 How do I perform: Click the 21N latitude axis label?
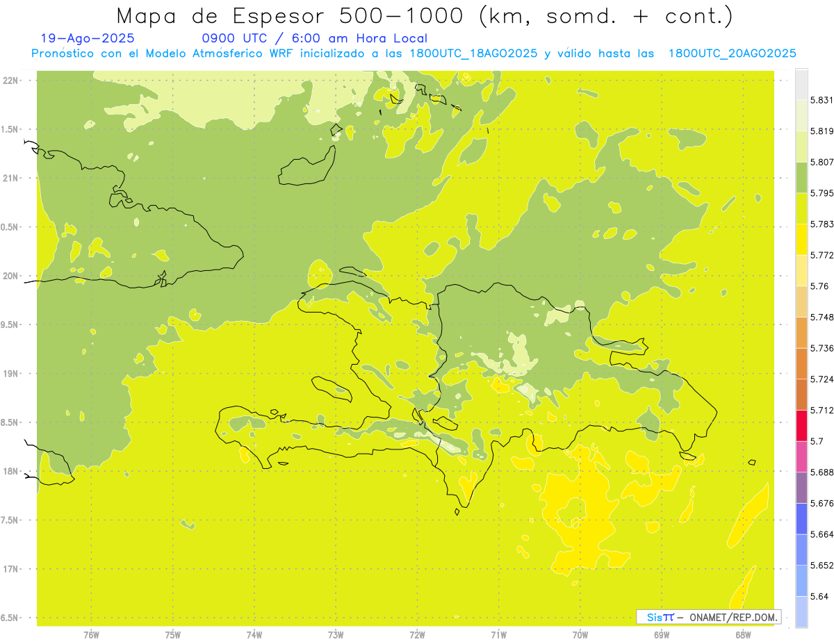(11, 179)
